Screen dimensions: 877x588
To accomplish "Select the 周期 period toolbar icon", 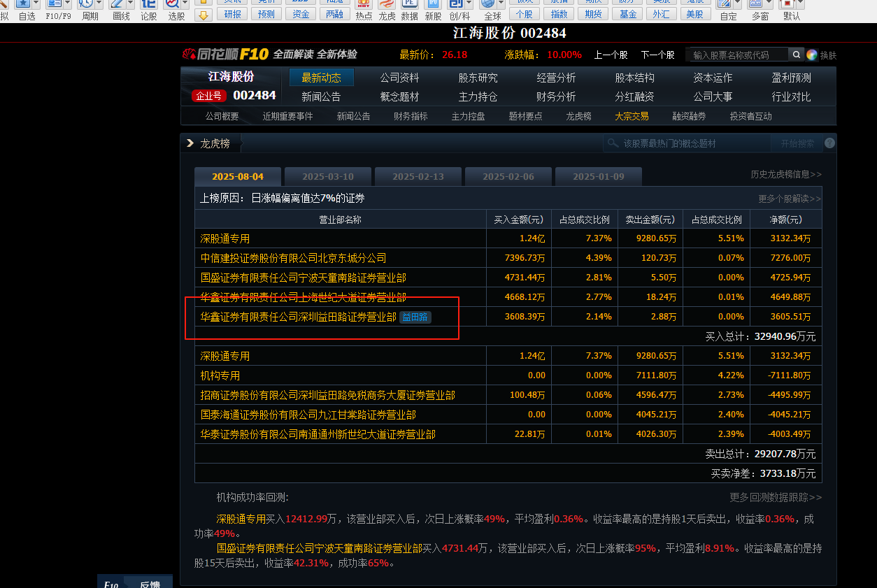I will [85, 4].
